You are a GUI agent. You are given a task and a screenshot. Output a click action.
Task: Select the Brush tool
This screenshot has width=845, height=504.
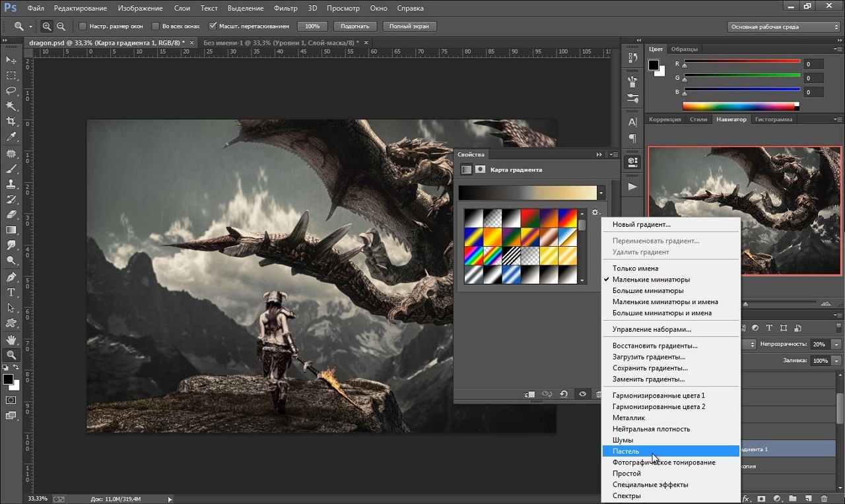tap(11, 169)
